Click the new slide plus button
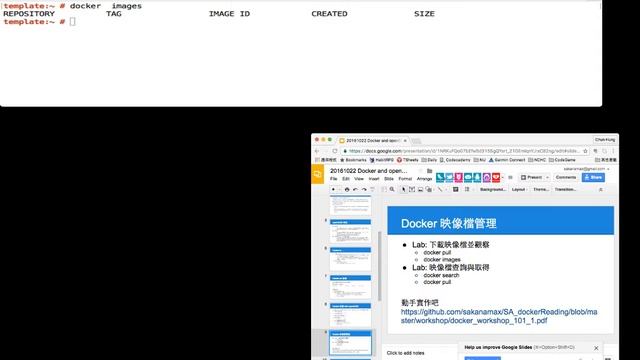 pos(333,189)
